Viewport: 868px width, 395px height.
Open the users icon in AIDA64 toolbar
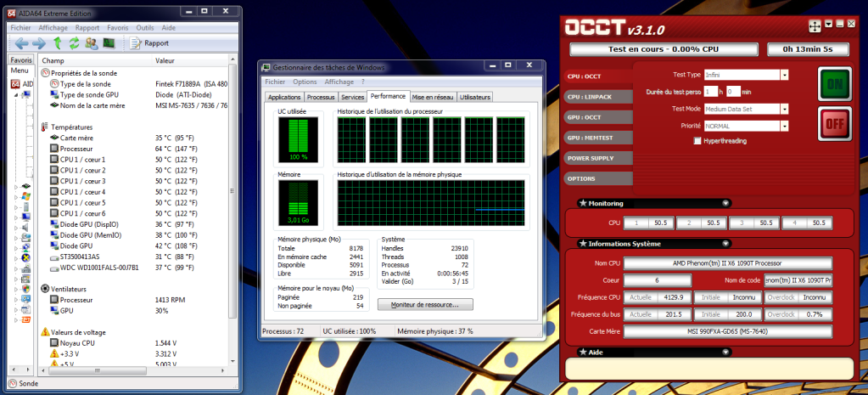click(92, 42)
